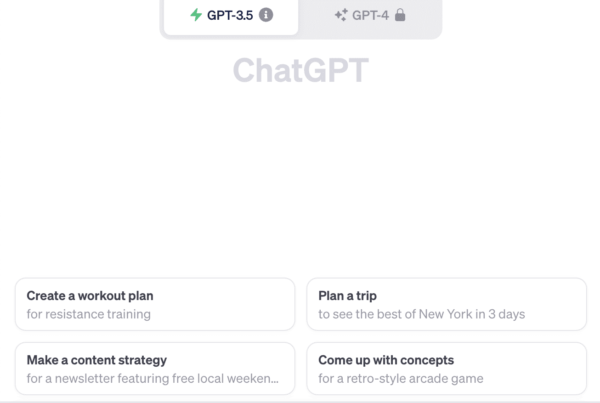The image size is (600, 403).
Task: Click the green lightning bolt icon
Action: [196, 15]
